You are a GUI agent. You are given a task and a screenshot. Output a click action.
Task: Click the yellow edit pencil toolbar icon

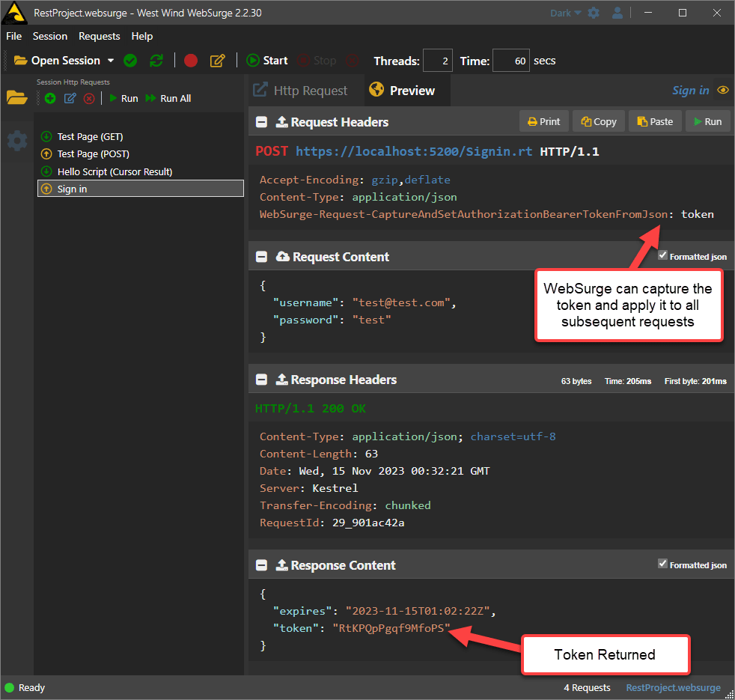(218, 61)
